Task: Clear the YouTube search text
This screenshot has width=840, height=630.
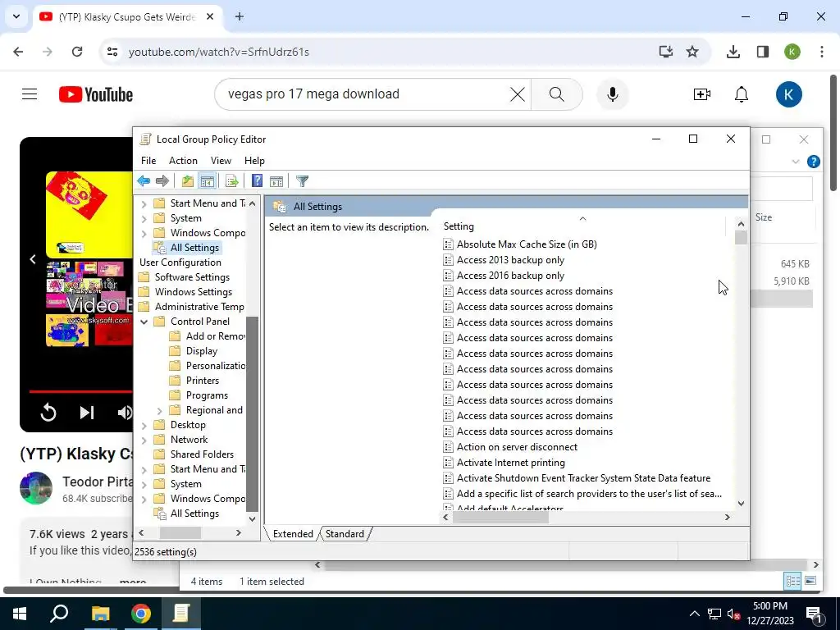Action: coord(517,94)
